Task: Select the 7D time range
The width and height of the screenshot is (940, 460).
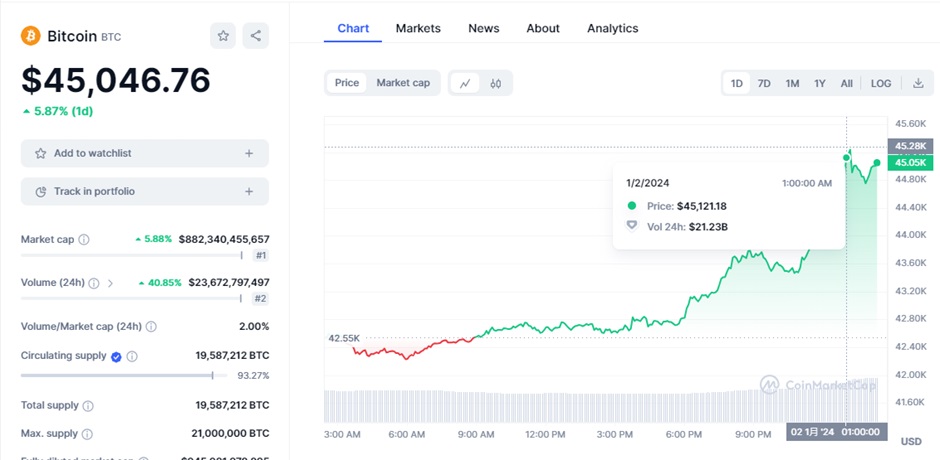Action: pos(764,83)
